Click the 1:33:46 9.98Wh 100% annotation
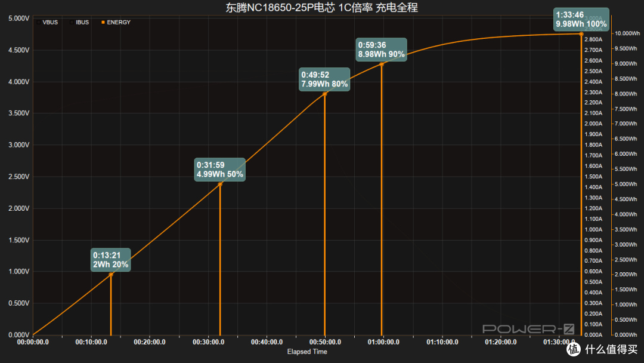 tap(581, 19)
